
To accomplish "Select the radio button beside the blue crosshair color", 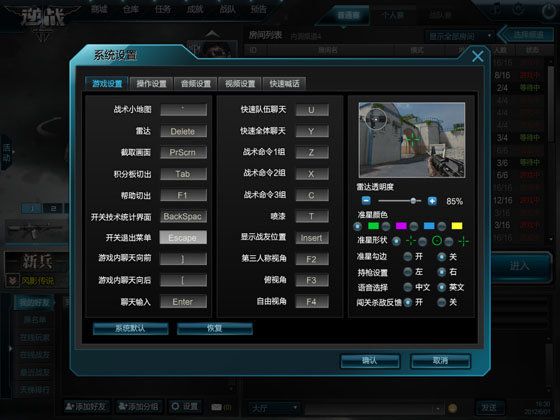I will pyautogui.click(x=414, y=226).
